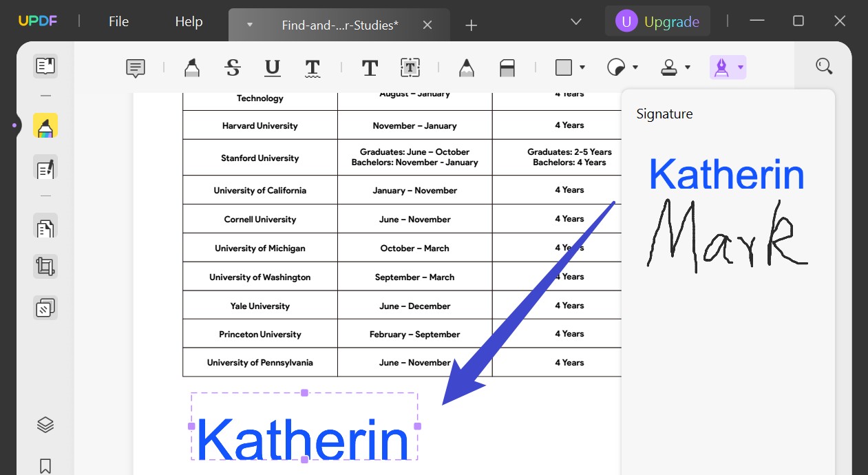This screenshot has width=868, height=475.
Task: Open the Crop Pages tool
Action: coord(45,266)
